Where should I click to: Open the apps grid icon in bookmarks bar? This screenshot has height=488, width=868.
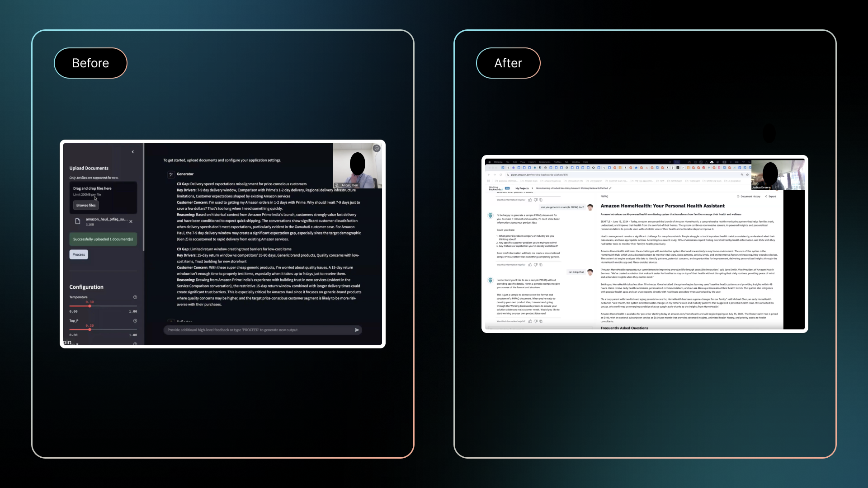[488, 181]
